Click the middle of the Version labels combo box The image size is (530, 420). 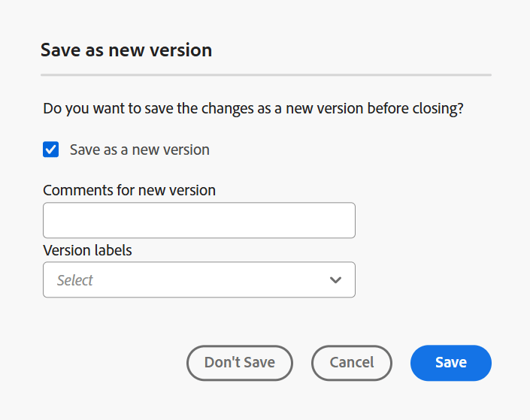pos(198,279)
